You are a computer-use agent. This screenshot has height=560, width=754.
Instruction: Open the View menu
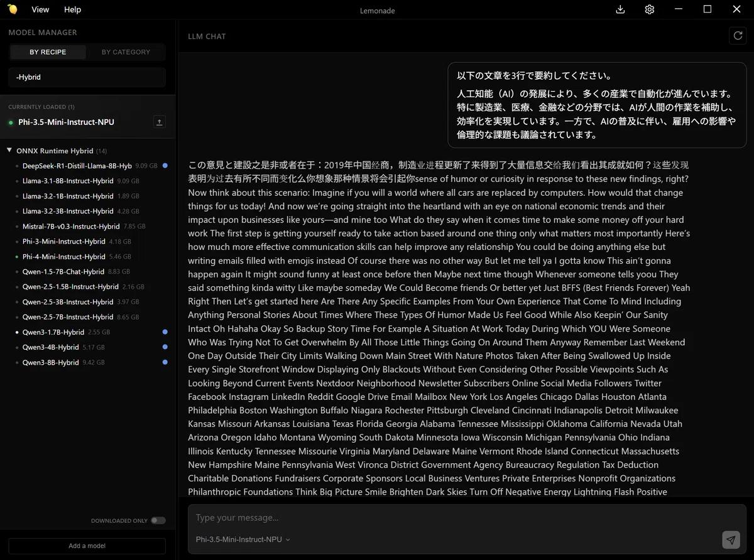(40, 9)
